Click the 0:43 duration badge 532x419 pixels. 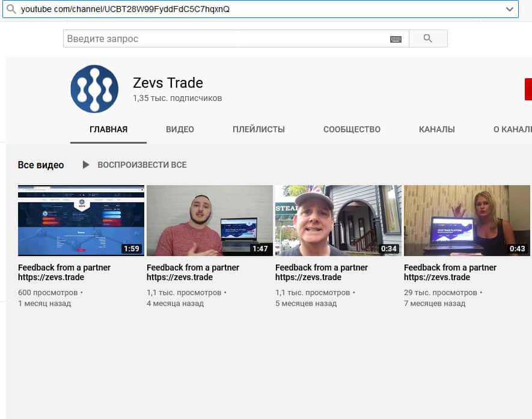tap(517, 249)
